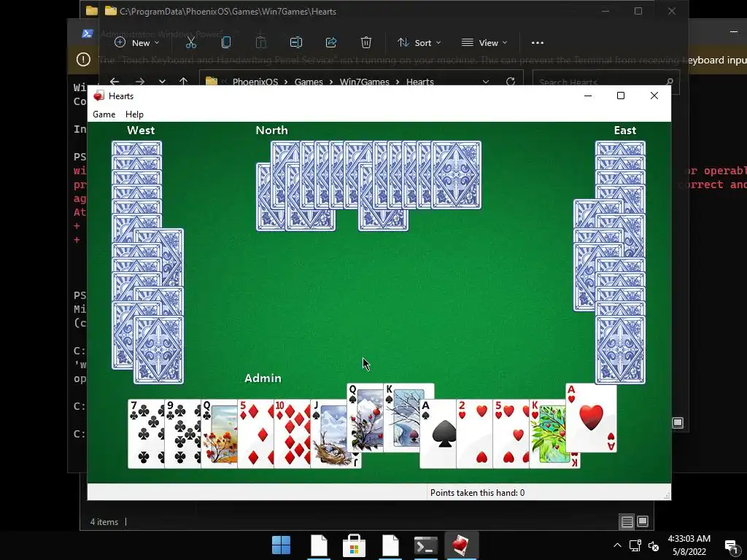Click the Hearts game taskbar icon
This screenshot has height=560, width=747.
[x=461, y=545]
